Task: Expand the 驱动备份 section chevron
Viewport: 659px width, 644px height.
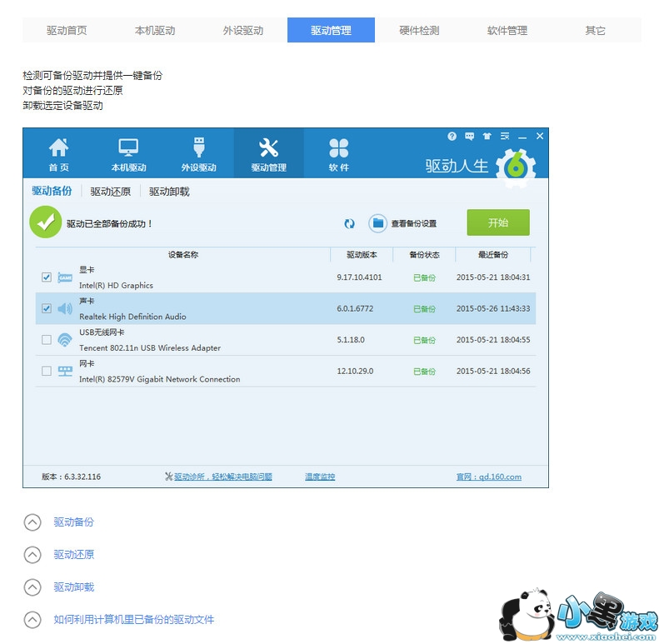Action: (32, 522)
